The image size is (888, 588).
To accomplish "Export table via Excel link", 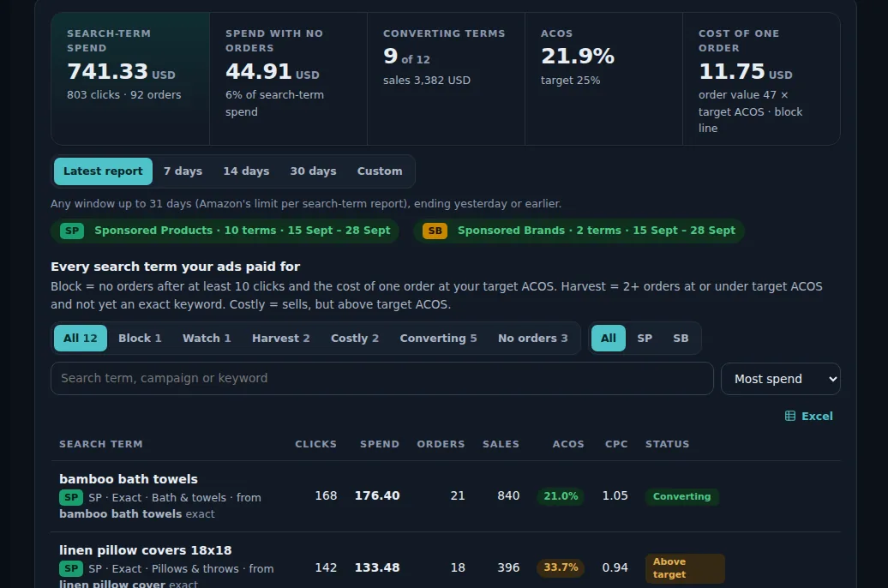I will point(809,416).
